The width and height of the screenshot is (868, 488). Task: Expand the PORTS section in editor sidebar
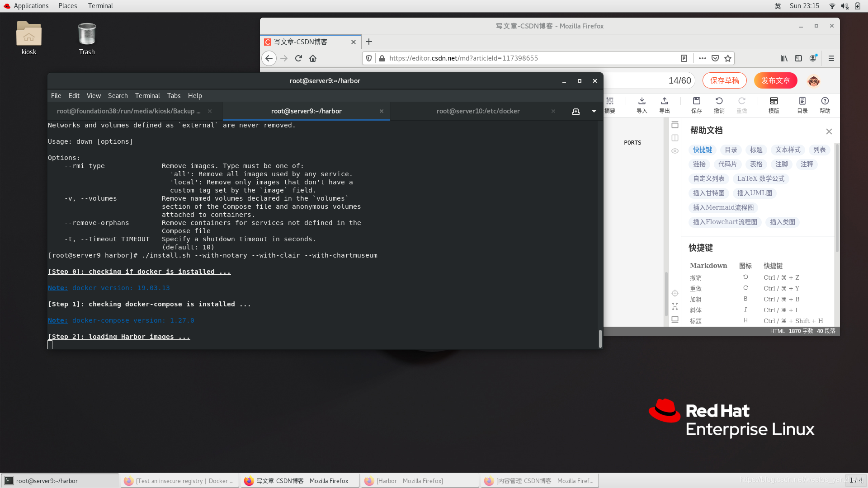coord(632,142)
